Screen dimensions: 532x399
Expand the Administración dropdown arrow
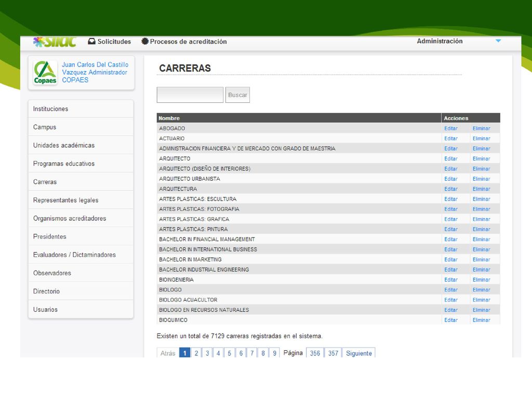[498, 41]
